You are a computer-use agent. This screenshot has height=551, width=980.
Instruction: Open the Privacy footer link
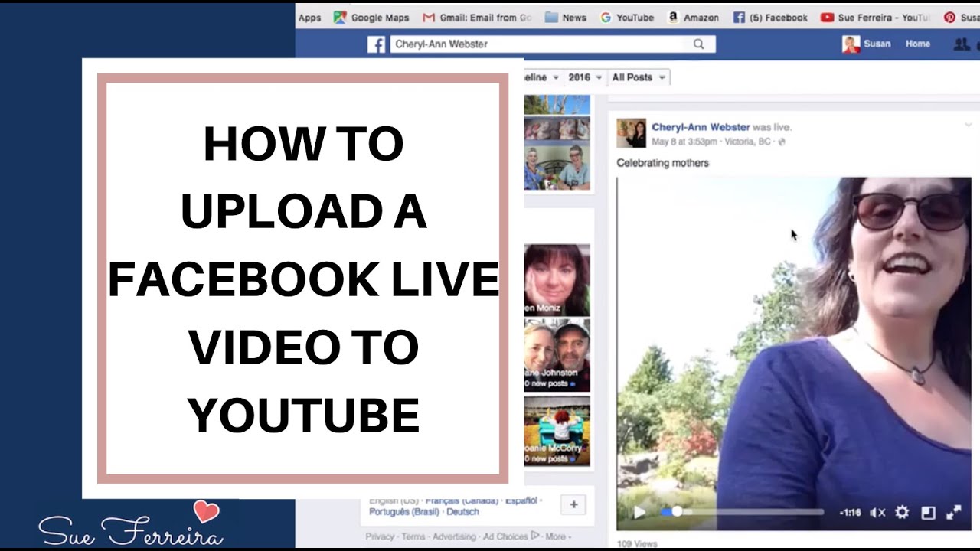click(x=380, y=536)
